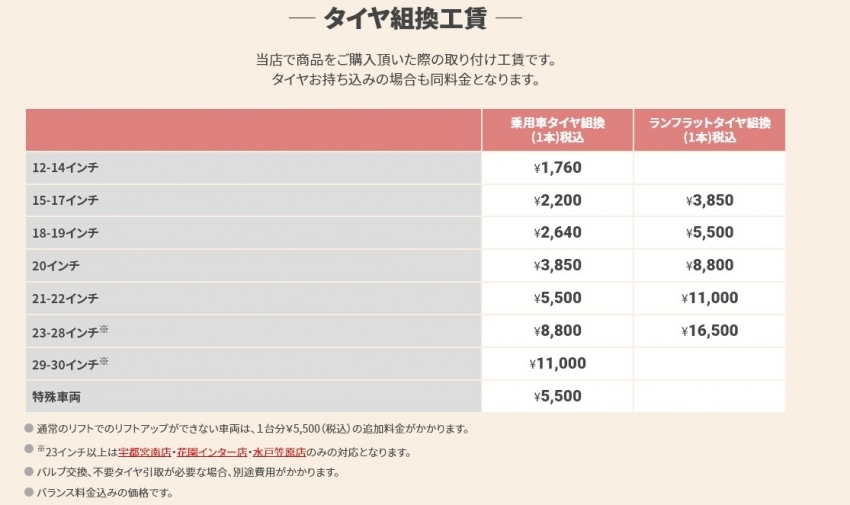Click the ¥1,760 price cell
The height and width of the screenshot is (505, 850).
point(557,167)
